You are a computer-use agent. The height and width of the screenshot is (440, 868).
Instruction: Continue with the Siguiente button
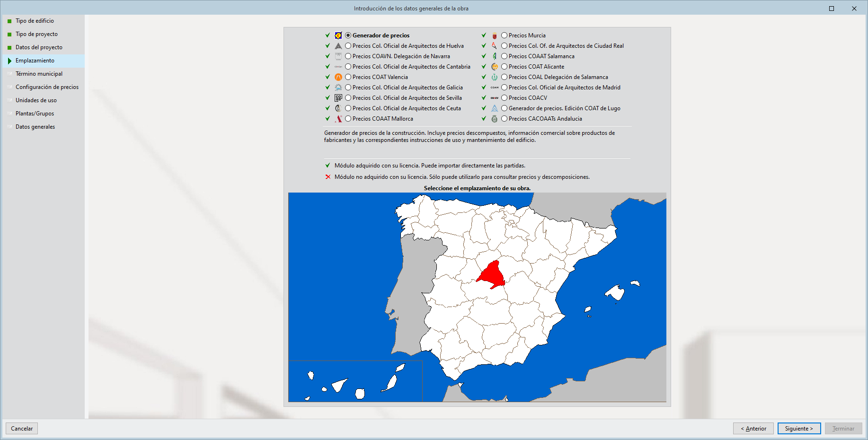point(799,429)
